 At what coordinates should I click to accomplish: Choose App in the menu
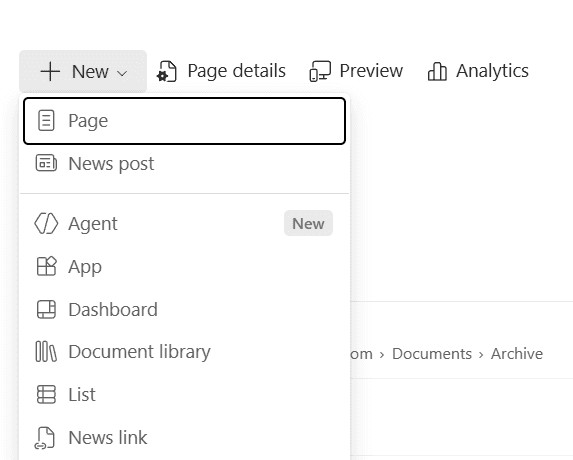tap(185, 266)
